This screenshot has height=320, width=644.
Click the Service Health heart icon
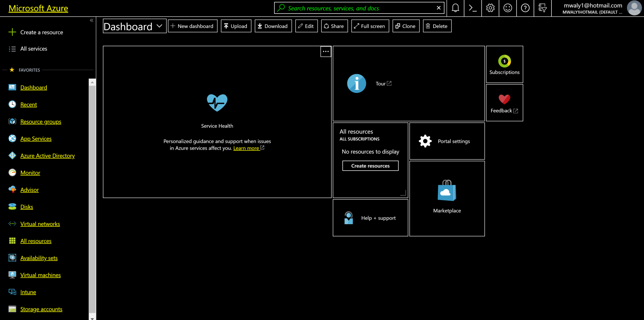[217, 103]
